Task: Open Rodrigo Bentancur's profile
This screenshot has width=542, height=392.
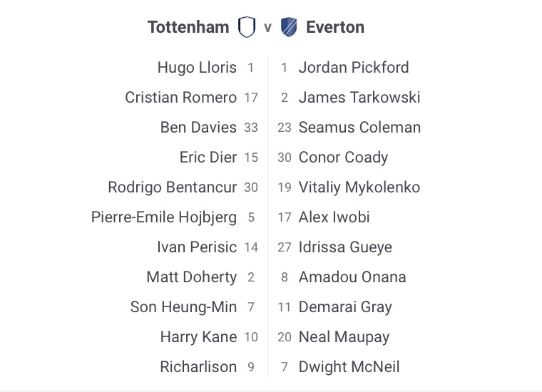Action: [x=173, y=187]
